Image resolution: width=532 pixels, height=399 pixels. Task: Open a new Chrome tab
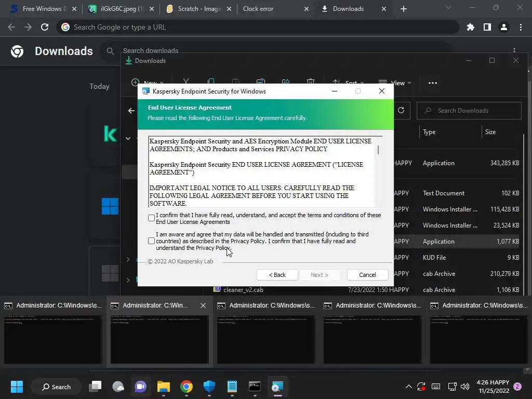pyautogui.click(x=403, y=9)
